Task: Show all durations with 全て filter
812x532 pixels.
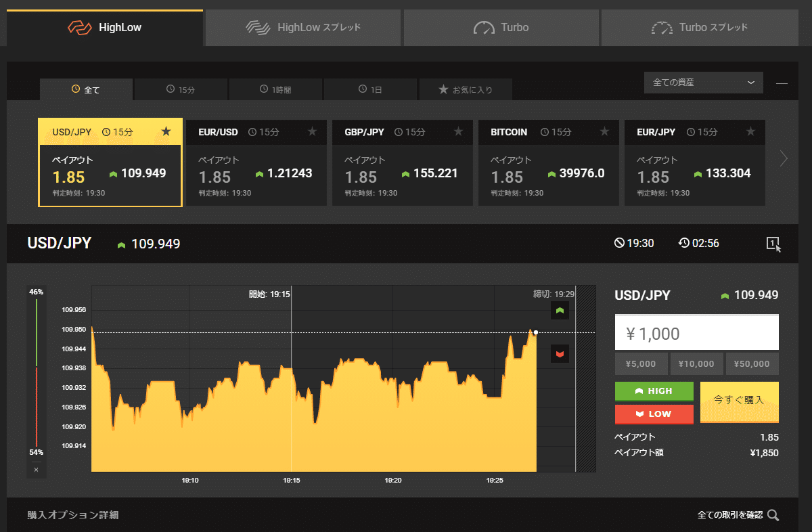Action: pyautogui.click(x=86, y=89)
